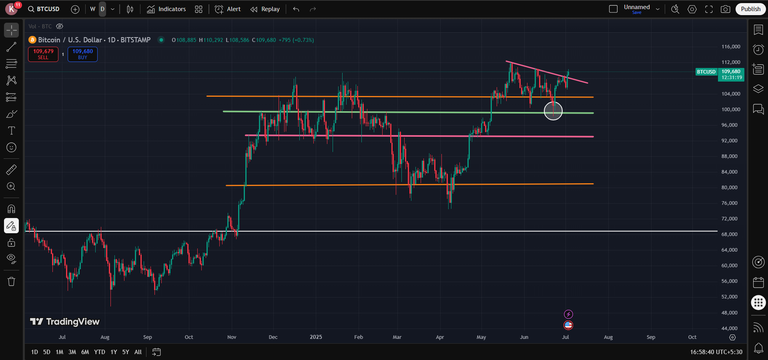Select the 1Y date range

click(x=114, y=352)
